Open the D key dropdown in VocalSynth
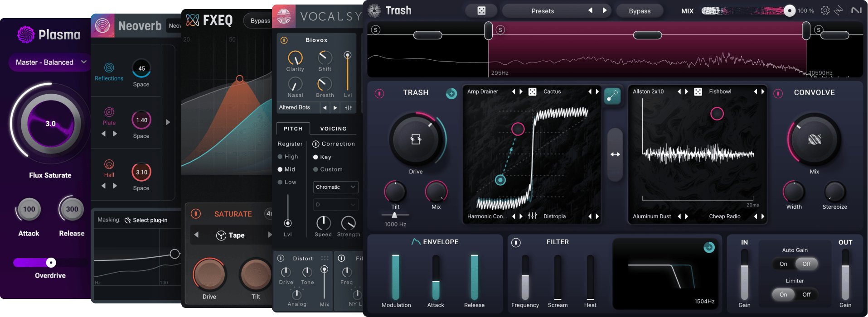The image size is (868, 317). pyautogui.click(x=335, y=205)
